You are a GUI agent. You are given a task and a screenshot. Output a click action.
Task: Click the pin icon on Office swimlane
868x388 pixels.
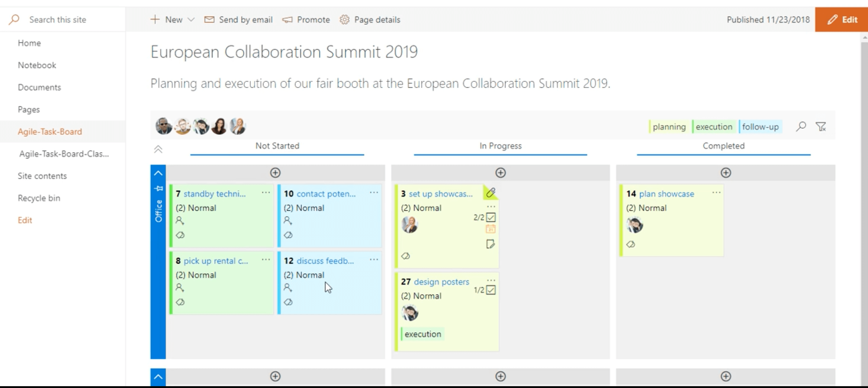[x=158, y=188]
